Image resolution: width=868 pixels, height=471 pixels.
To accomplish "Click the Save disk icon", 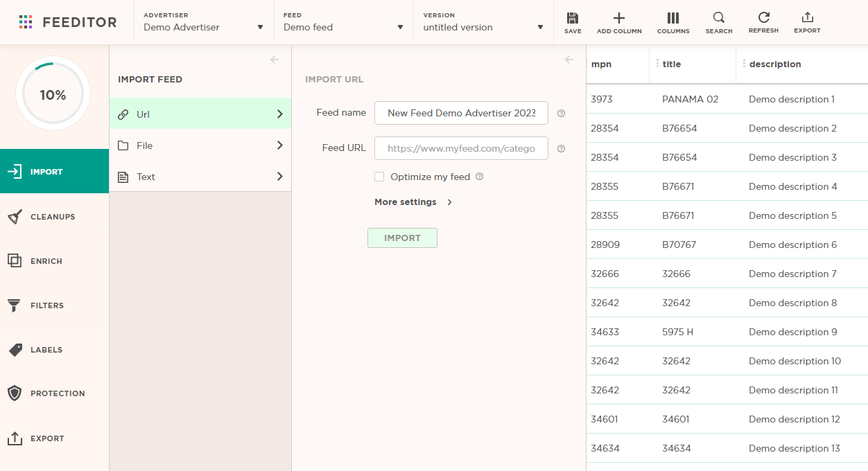I will 573,18.
